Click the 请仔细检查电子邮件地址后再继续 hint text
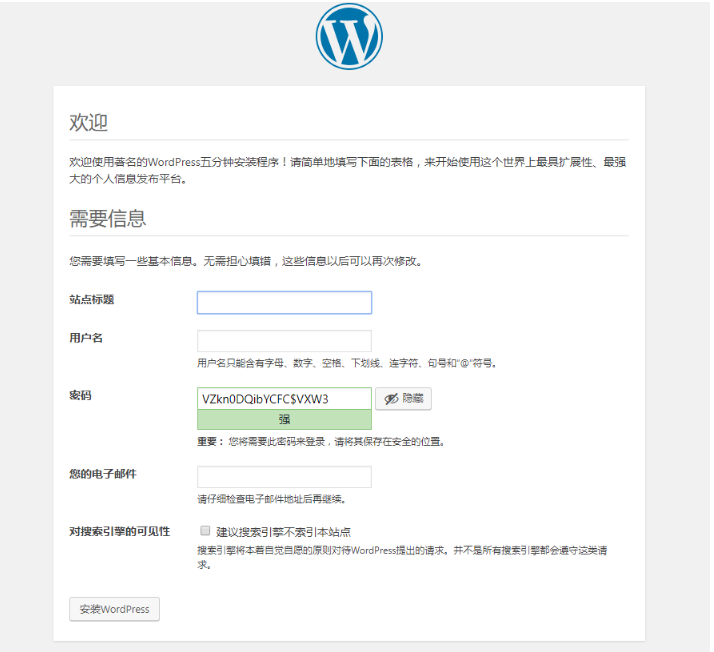Viewport: 714px width, 652px height. pos(272,499)
